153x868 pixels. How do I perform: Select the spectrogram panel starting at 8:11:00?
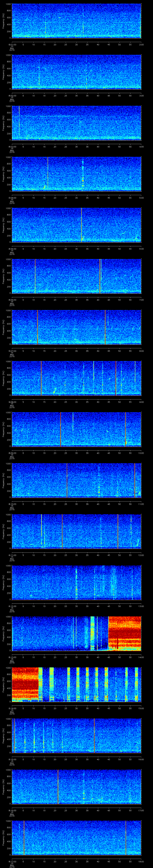pos(76,531)
